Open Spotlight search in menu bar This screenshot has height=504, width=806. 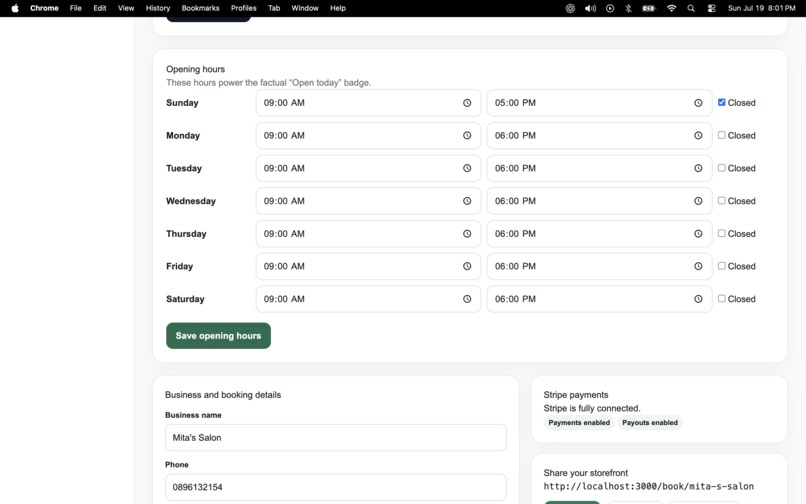[691, 8]
